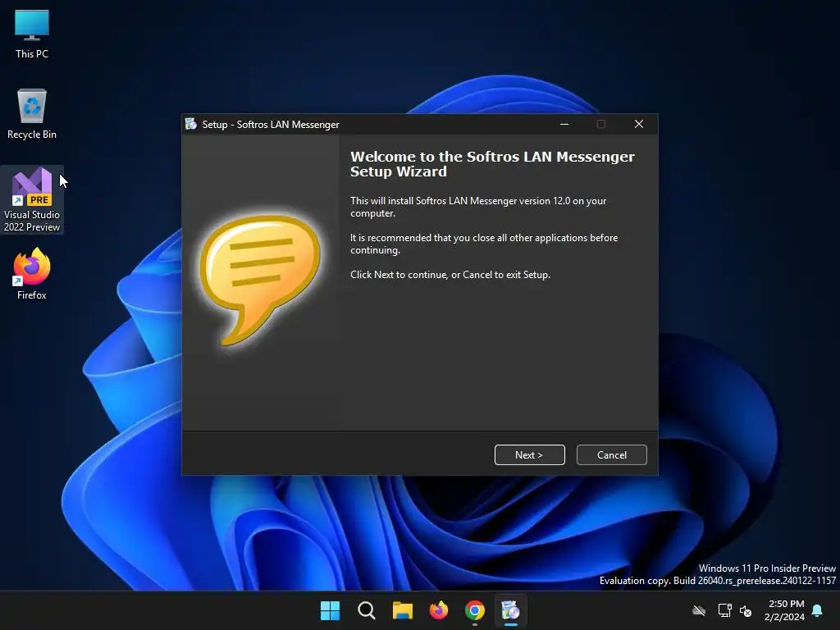Open taskbar Search

(367, 610)
